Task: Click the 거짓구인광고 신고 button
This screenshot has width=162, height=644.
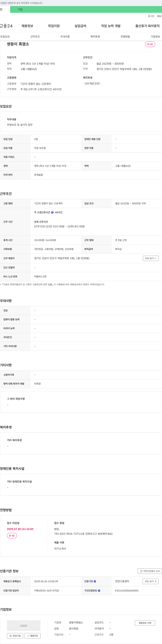Action: [150, 571]
